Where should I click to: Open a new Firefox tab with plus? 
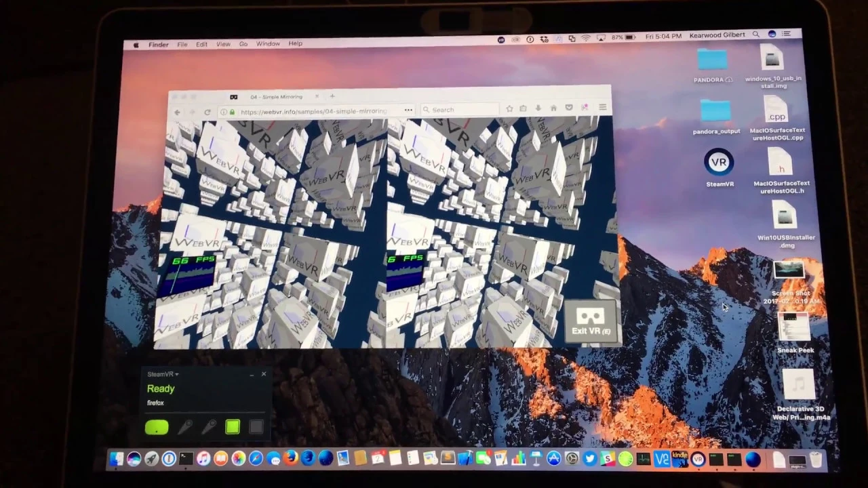332,96
